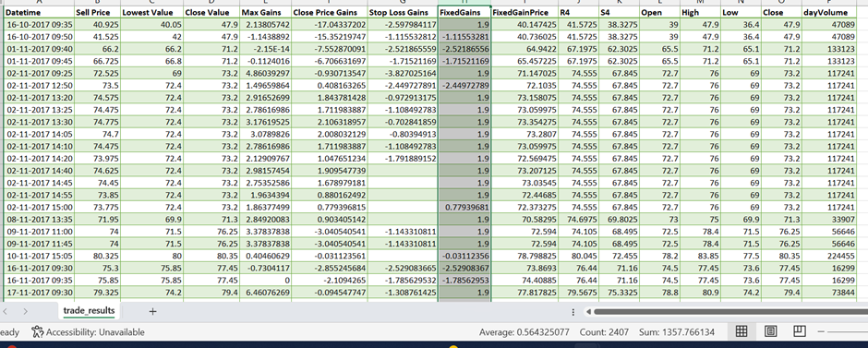Switch to Page Layout view
Viewport: 868px width, 348px height.
click(x=770, y=332)
